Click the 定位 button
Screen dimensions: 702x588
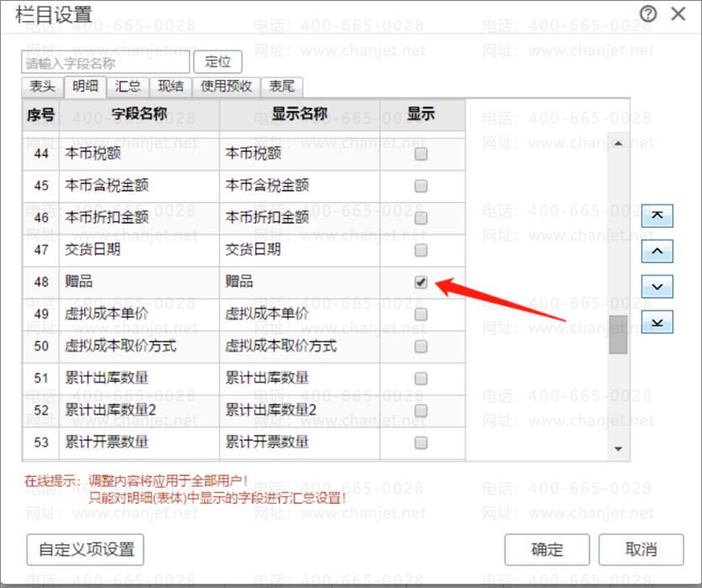point(218,61)
